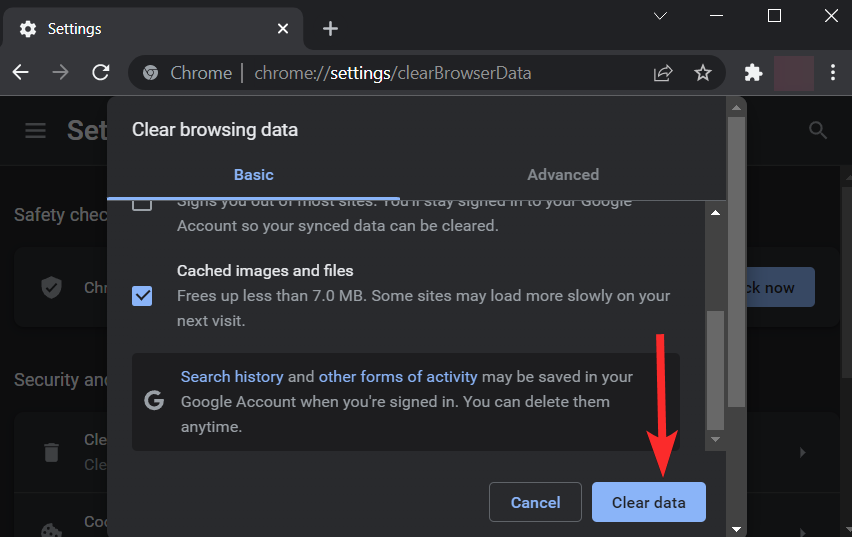The height and width of the screenshot is (537, 852).
Task: Click the chrome://settings address bar
Action: click(x=400, y=73)
